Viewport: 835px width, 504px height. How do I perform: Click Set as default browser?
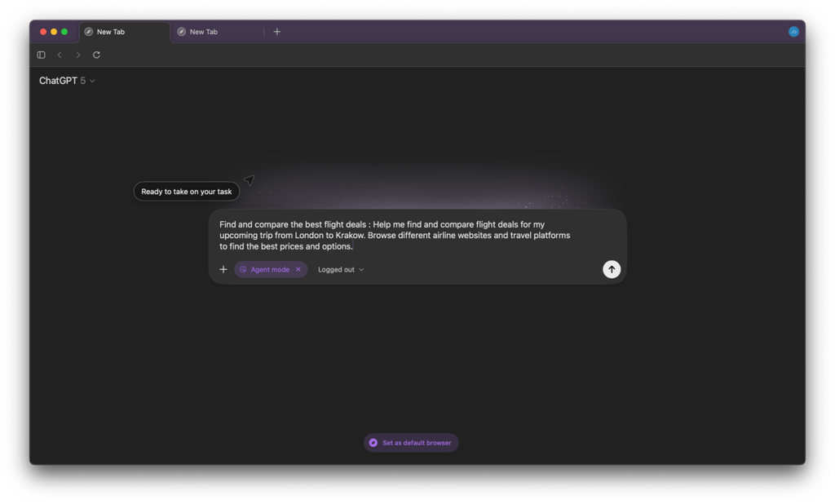click(x=411, y=443)
